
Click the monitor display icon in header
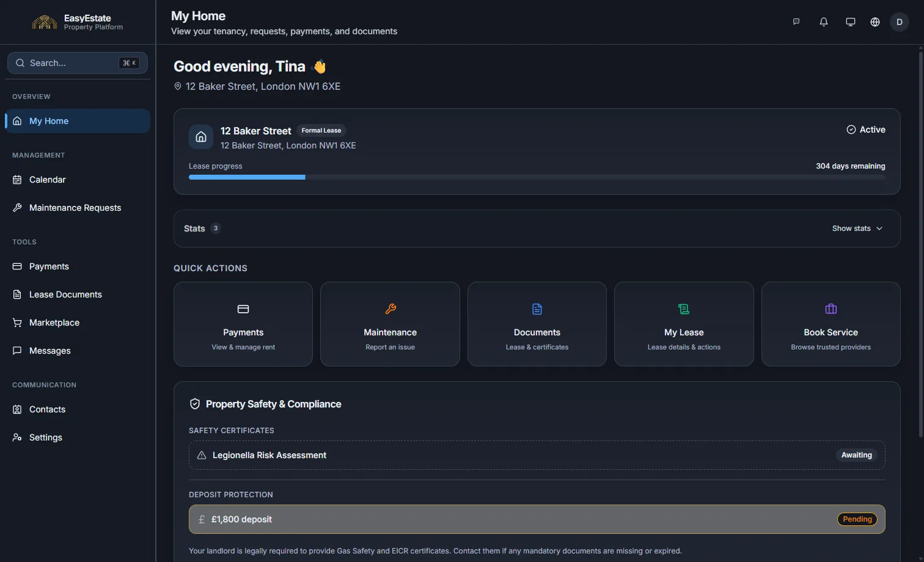[850, 22]
